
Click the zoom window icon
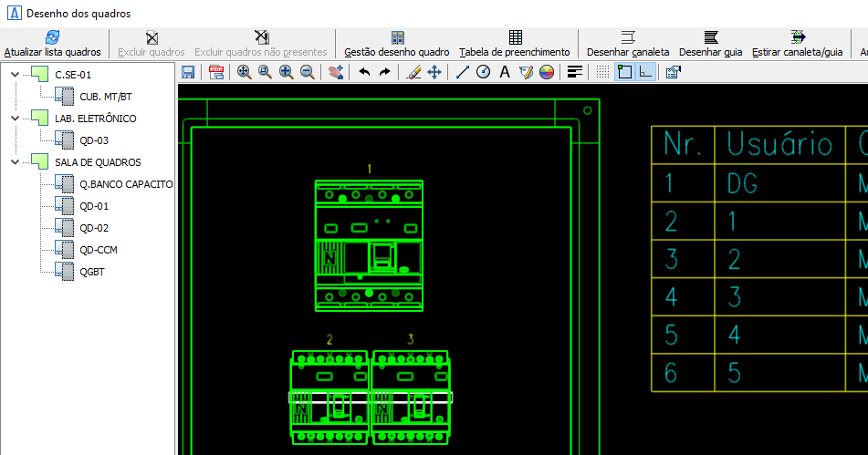point(266,72)
